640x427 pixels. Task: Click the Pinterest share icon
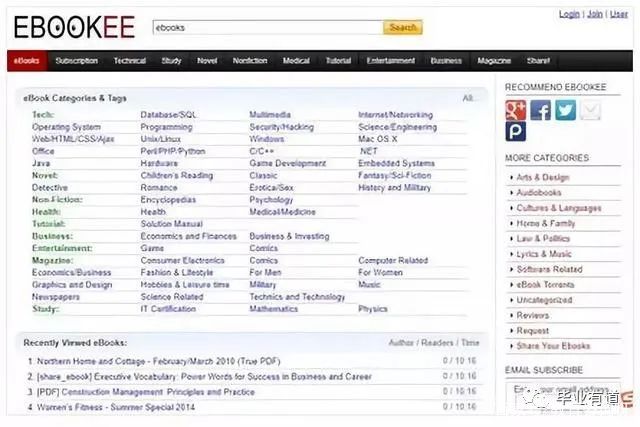tap(516, 131)
